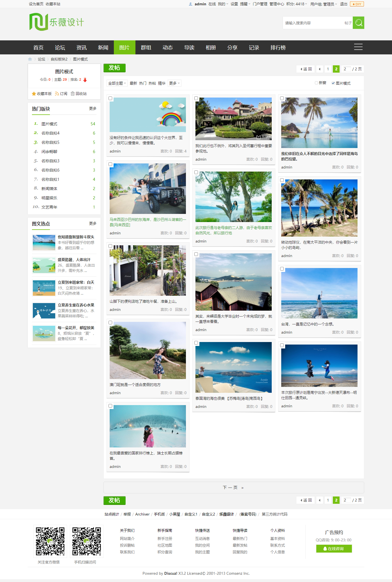Expand the all topics filter dropdown

[117, 83]
